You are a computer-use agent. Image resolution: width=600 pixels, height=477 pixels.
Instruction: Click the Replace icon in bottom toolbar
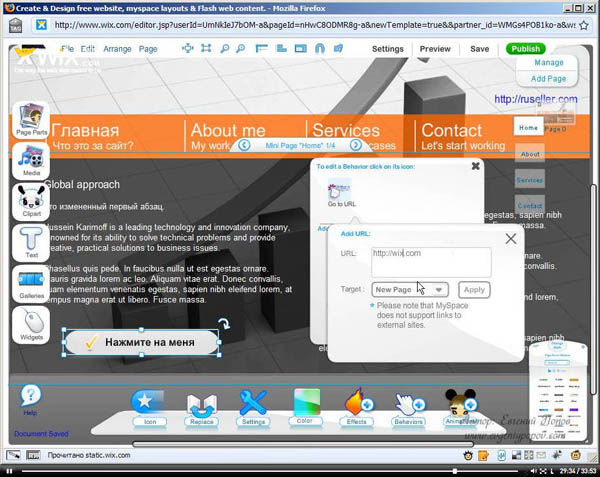coord(202,407)
